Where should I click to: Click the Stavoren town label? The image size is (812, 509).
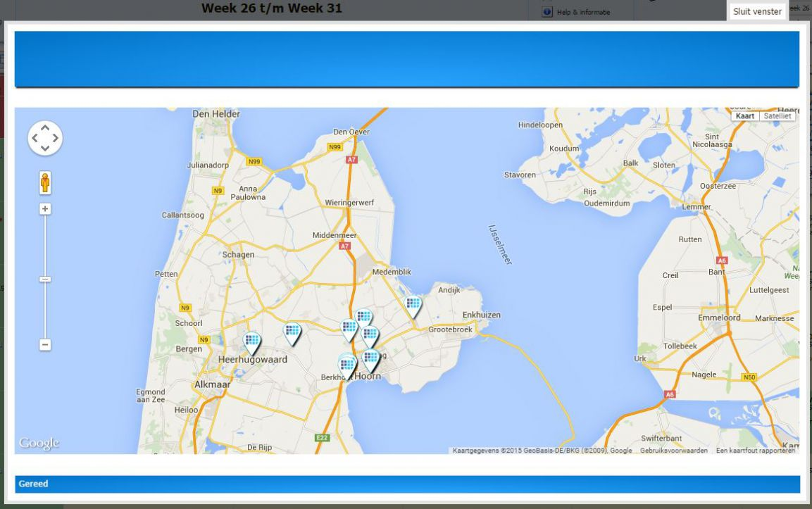[x=520, y=175]
